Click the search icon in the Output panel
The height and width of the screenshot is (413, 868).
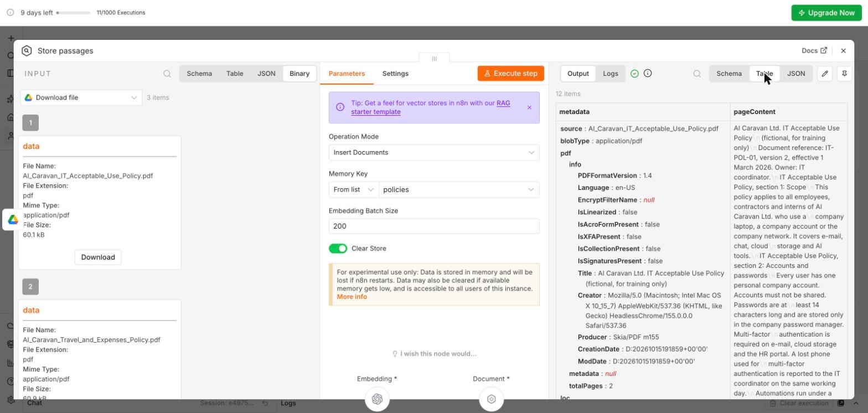(x=697, y=74)
